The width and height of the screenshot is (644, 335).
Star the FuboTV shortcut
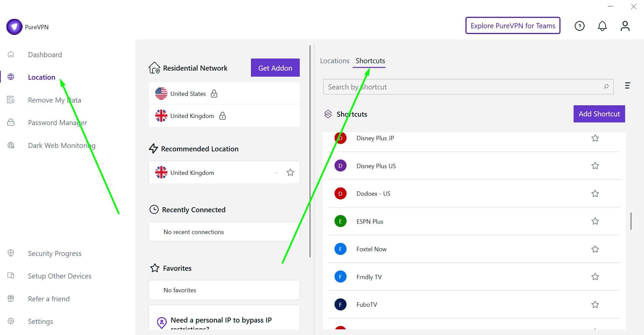point(595,304)
